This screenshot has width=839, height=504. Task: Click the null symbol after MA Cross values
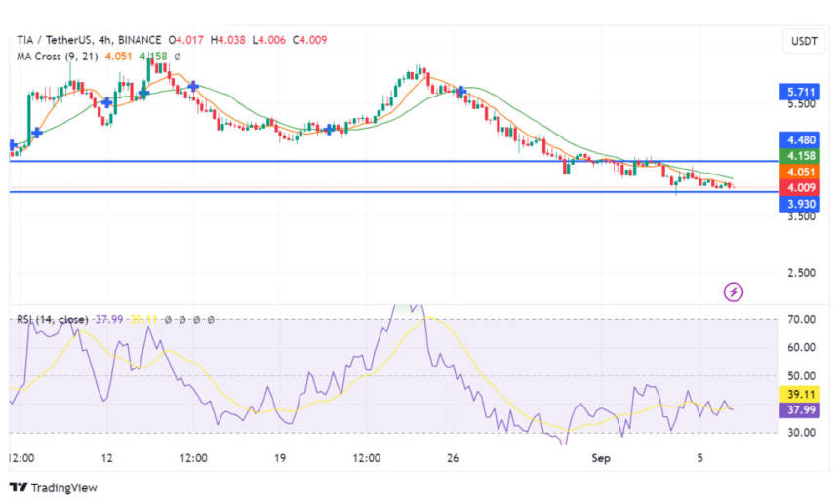point(177,57)
